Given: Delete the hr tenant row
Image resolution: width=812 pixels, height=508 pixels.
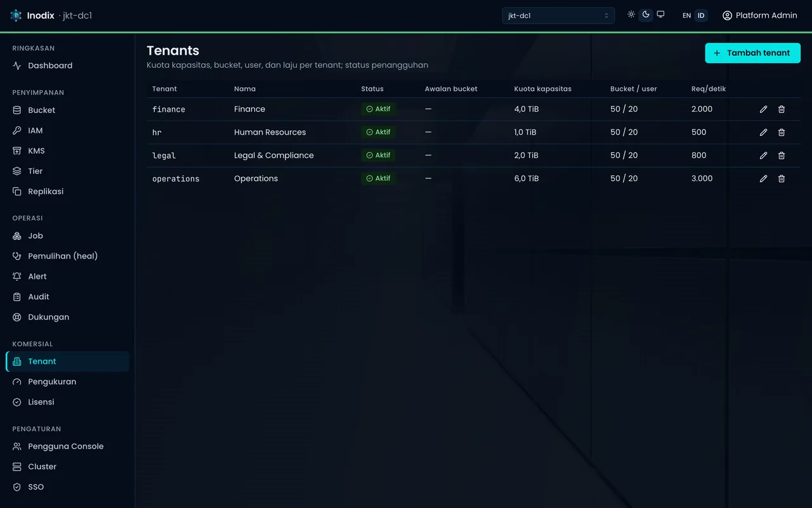Looking at the screenshot, I should tap(782, 132).
